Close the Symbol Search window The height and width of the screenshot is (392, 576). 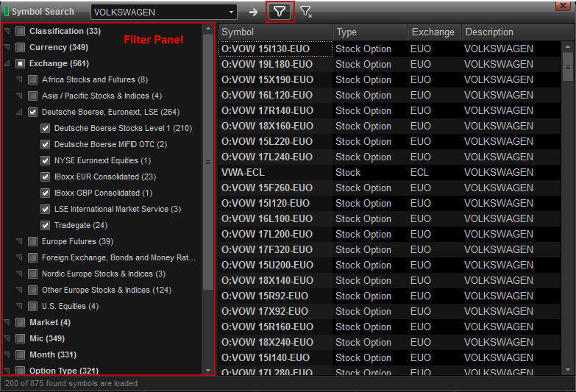(563, 5)
